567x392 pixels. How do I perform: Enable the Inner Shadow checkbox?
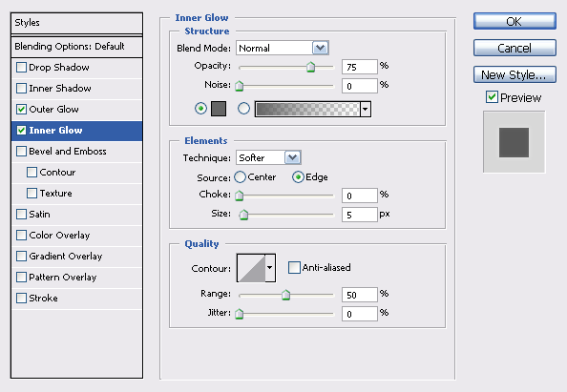pos(21,89)
